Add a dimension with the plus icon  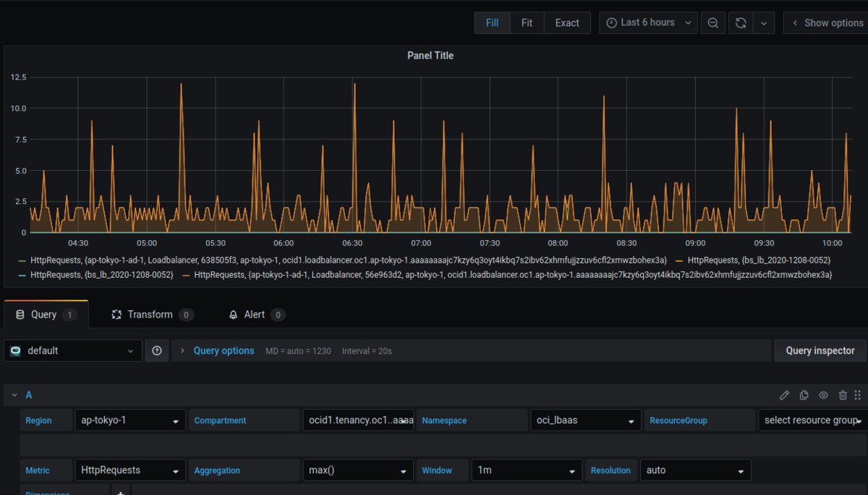pyautogui.click(x=121, y=491)
